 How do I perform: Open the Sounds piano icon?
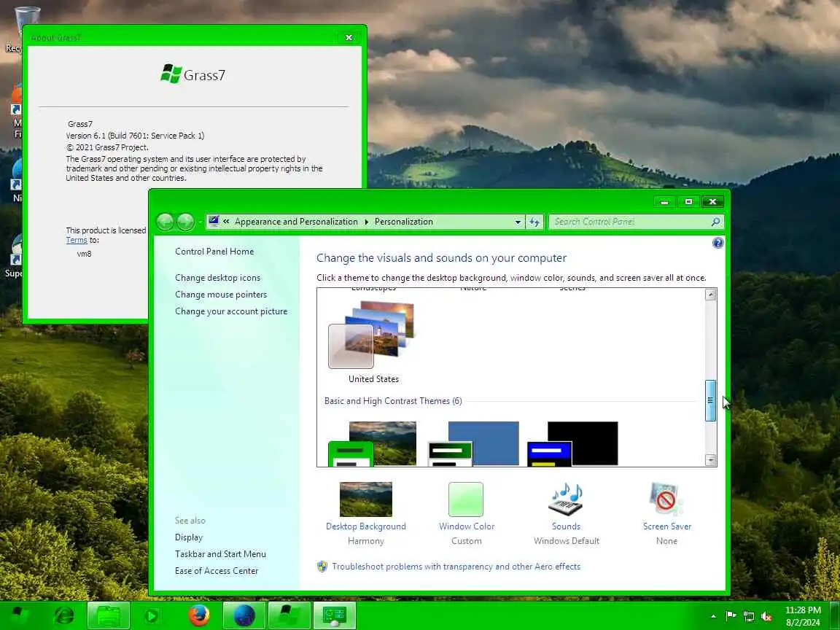566,499
